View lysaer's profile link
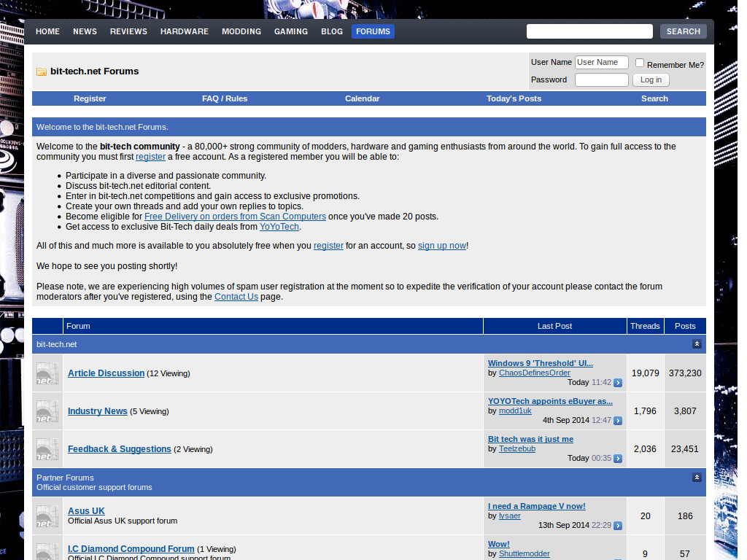The height and width of the screenshot is (560, 747). (x=510, y=516)
